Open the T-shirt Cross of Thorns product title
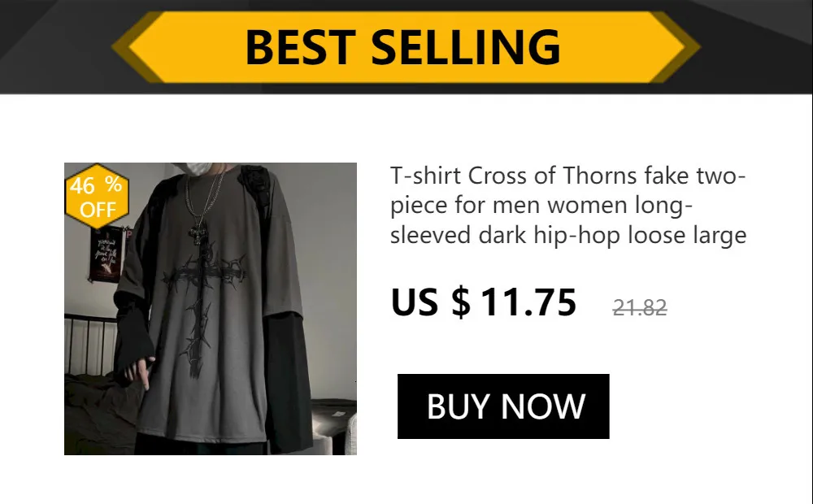The width and height of the screenshot is (813, 504). tap(568, 206)
